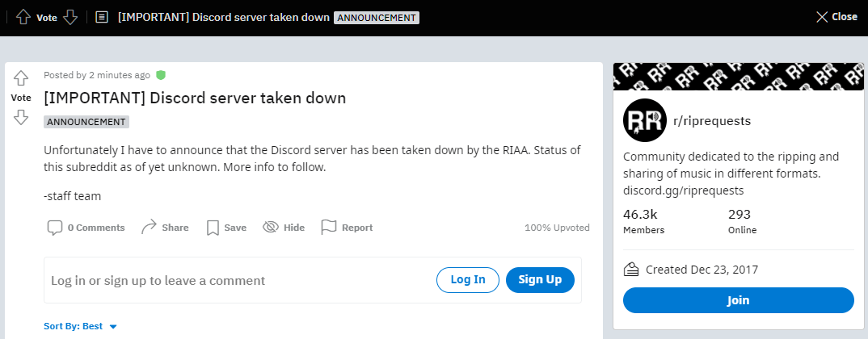Join the r/riprequests community
The height and width of the screenshot is (339, 868).
(x=739, y=300)
